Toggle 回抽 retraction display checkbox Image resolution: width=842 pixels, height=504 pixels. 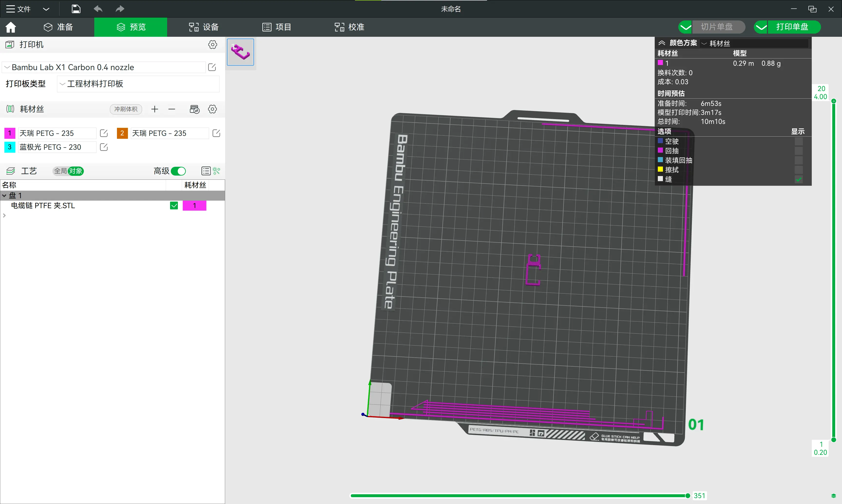[799, 151]
